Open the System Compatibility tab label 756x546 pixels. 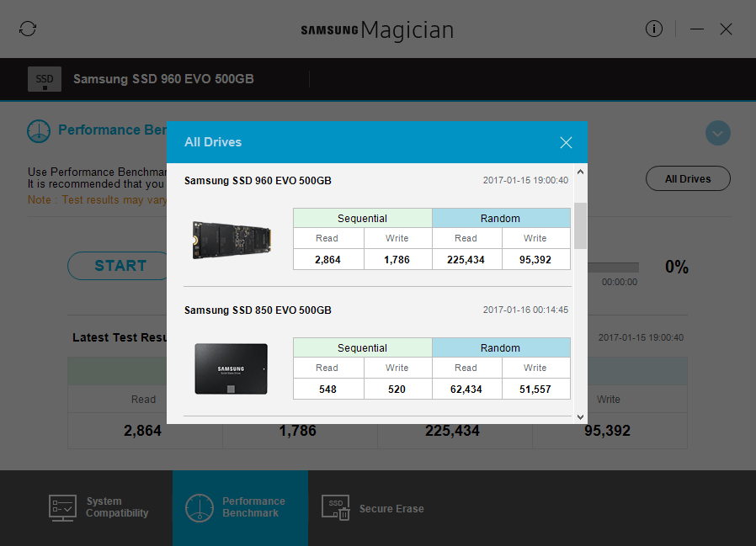[117, 507]
